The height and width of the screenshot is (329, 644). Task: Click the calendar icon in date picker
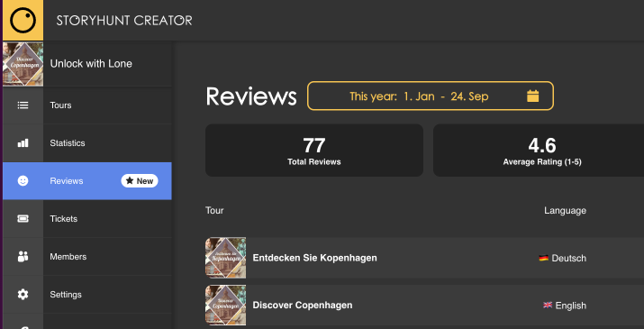[532, 96]
